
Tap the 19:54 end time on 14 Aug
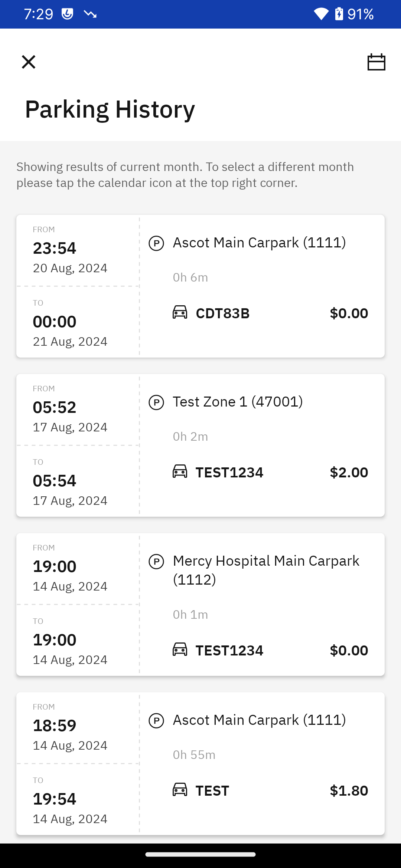point(55,799)
